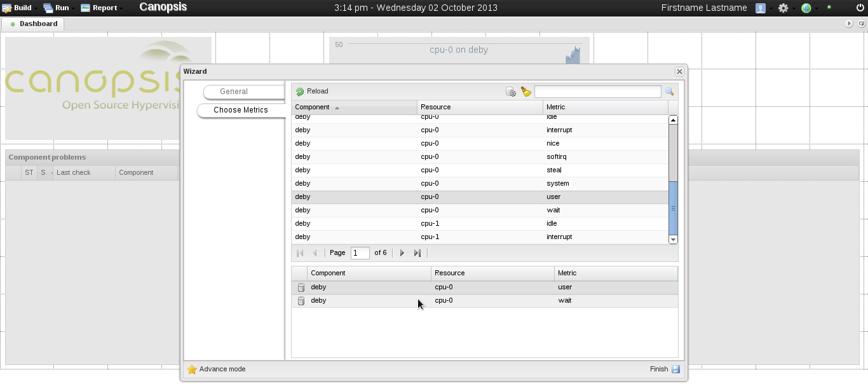Screen dimensions: 868x386
Task: Click the Reload button in the wizard
Action: (312, 92)
